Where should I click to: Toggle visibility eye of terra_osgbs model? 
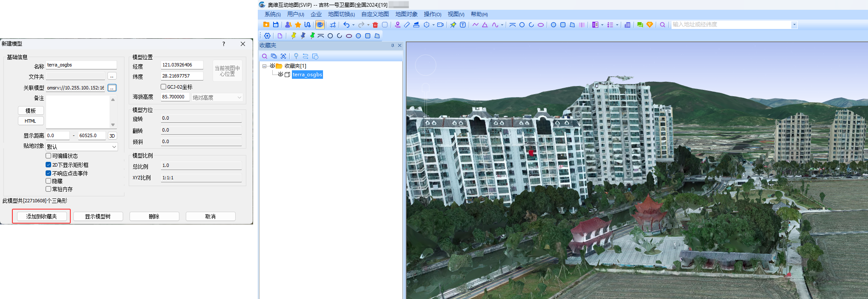coord(280,75)
